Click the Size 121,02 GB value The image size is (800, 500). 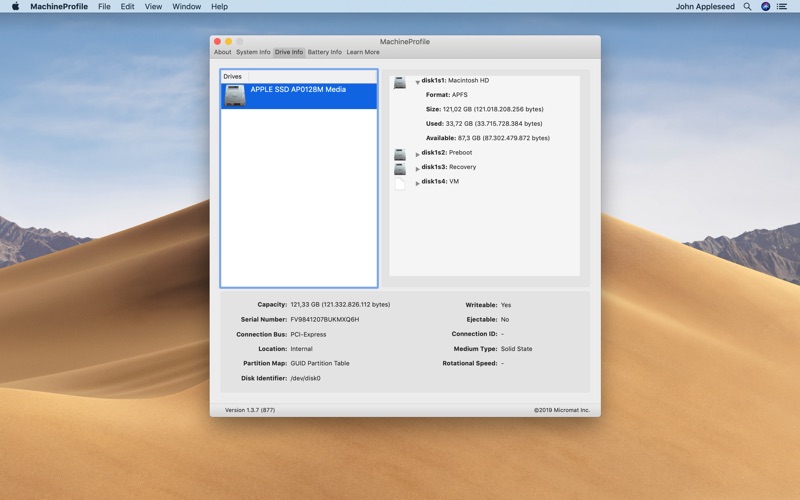(x=493, y=109)
